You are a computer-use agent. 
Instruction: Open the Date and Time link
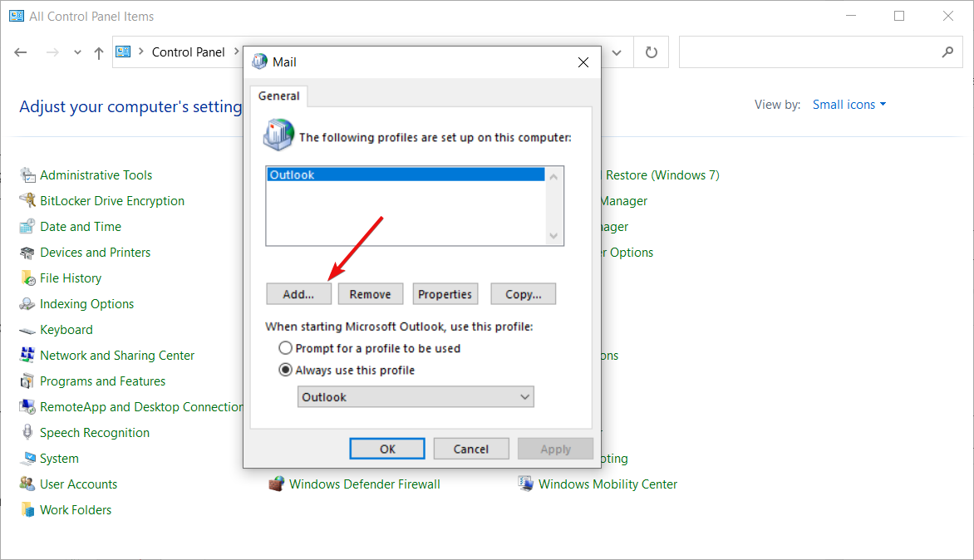click(81, 227)
